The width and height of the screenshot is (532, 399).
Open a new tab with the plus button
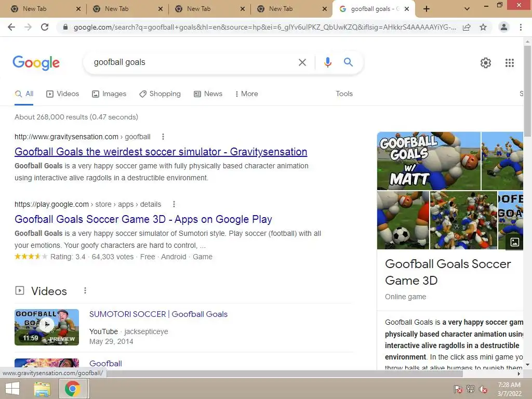coord(427,9)
